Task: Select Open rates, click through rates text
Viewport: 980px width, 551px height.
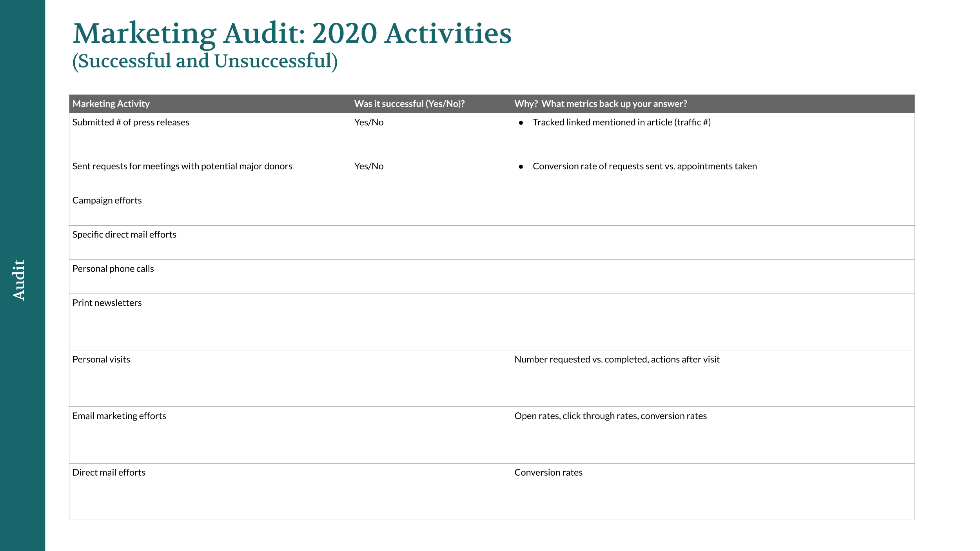Action: [x=610, y=416]
